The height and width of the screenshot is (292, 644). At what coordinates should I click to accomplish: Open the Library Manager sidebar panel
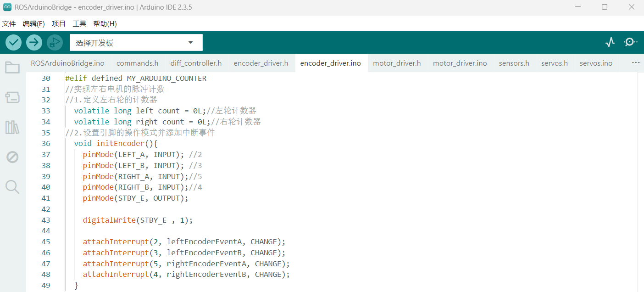[12, 127]
